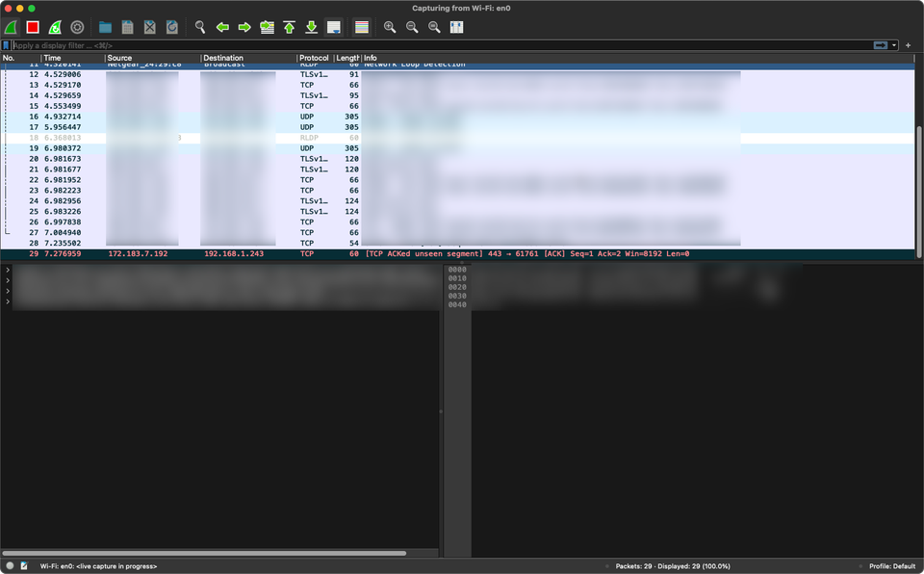Click the find packet magnifier icon
The image size is (924, 574).
200,27
